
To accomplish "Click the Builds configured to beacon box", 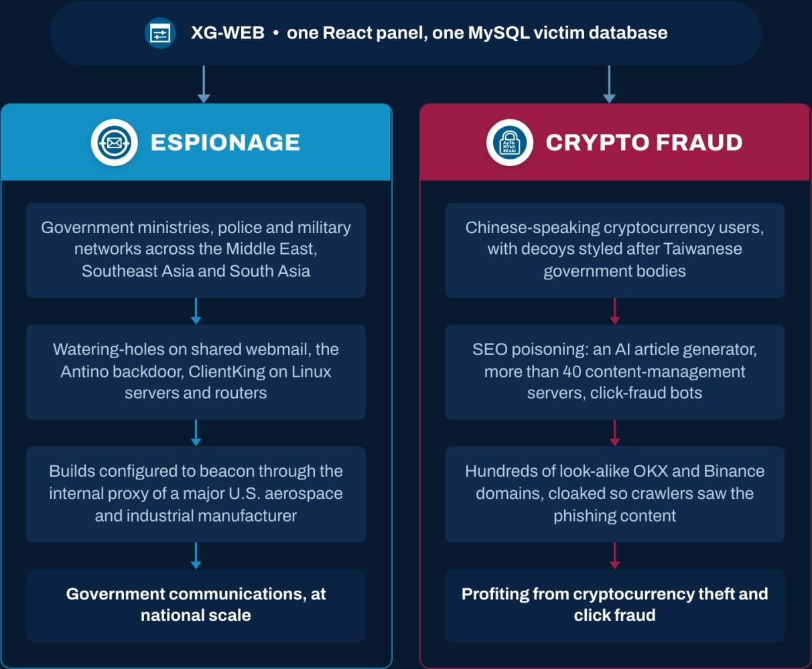I will click(196, 494).
